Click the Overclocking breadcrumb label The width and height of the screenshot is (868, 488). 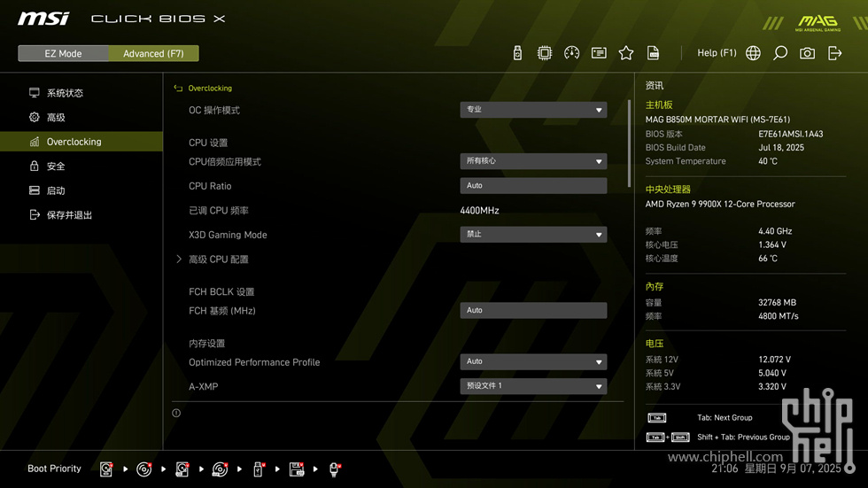pos(210,88)
